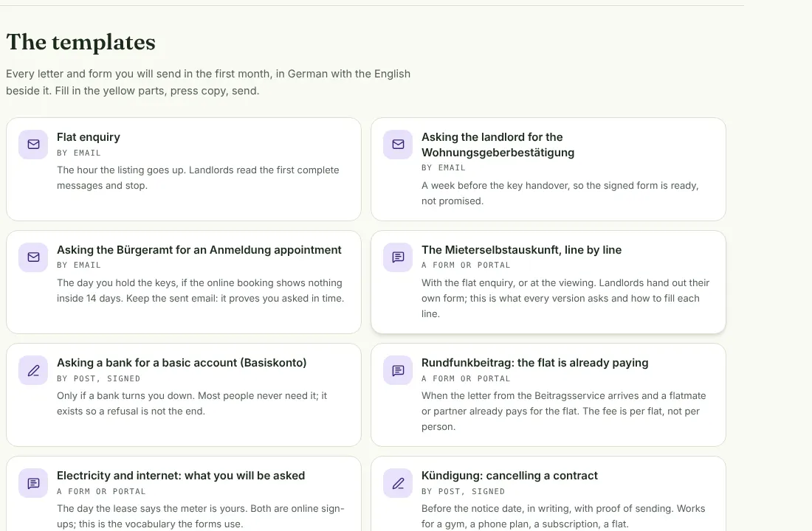Click the envelope icon on Bürgeramt Anmeldung card
812x531 pixels.
coord(33,257)
